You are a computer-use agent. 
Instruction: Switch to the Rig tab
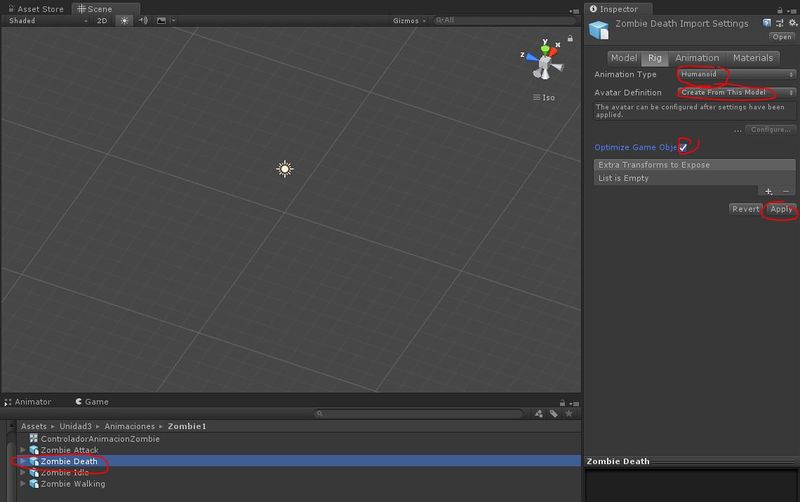[x=655, y=58]
